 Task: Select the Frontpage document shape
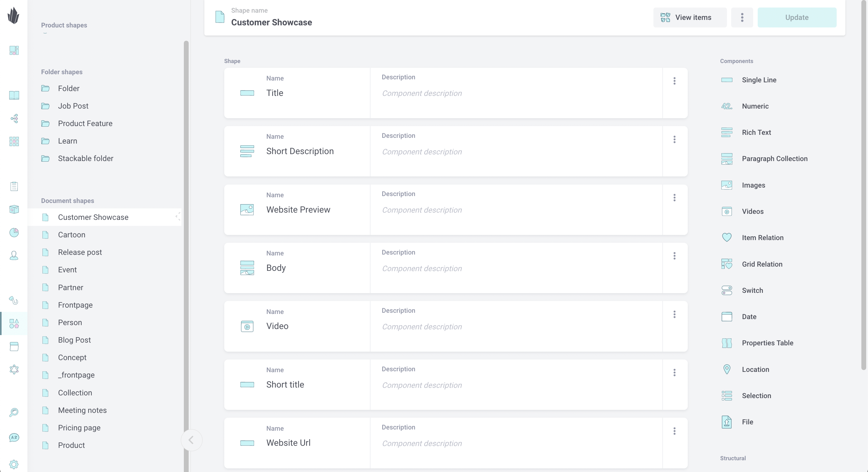105,305
